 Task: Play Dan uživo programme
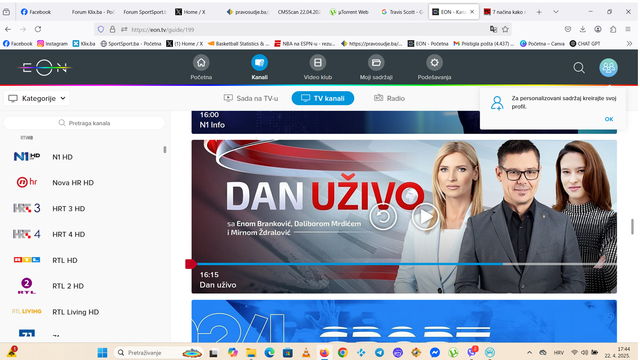425,216
